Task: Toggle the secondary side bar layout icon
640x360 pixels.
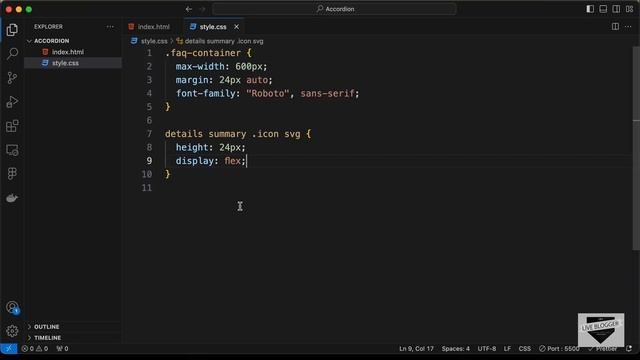Action: coord(616,9)
